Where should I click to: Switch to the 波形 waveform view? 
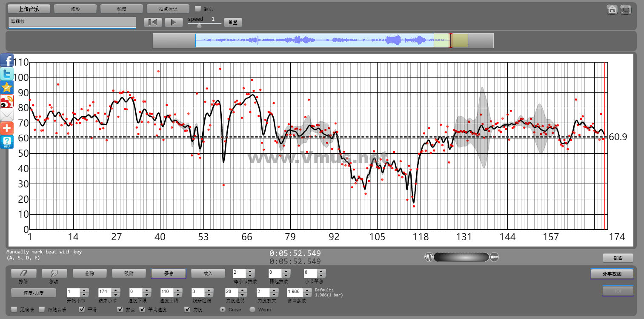pyautogui.click(x=75, y=9)
